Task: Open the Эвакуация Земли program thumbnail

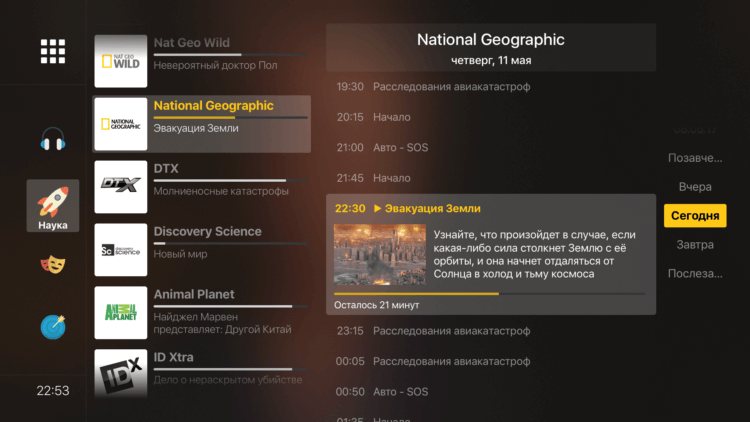Action: 380,255
